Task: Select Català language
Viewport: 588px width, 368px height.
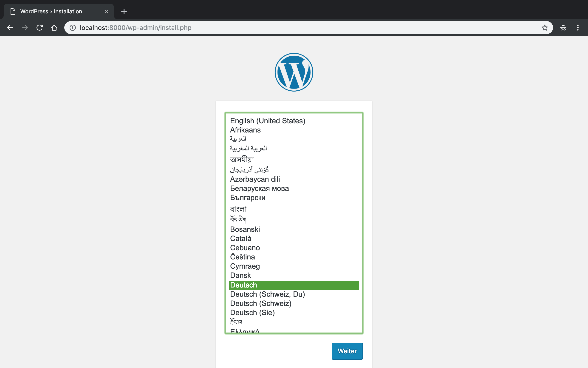Action: pyautogui.click(x=294, y=239)
